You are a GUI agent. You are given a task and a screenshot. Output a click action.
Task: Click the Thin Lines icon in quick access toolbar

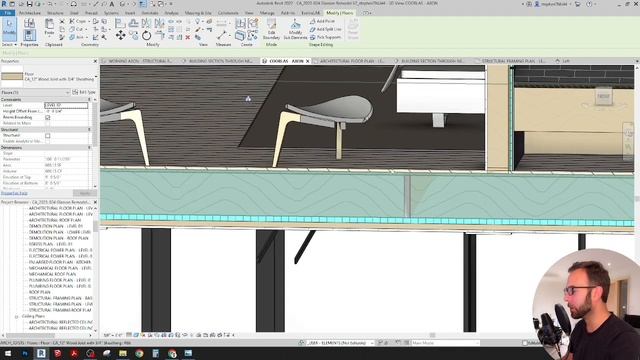(x=142, y=4)
